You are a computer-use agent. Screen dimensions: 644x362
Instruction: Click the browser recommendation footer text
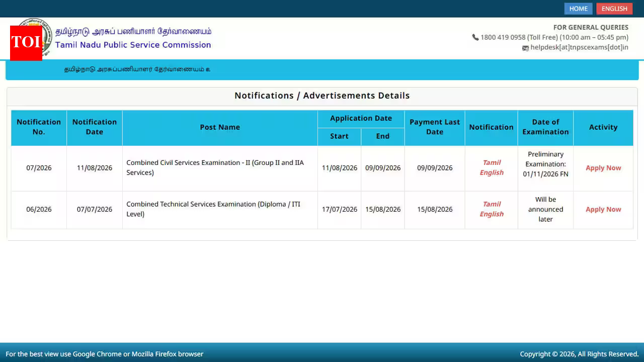105,354
